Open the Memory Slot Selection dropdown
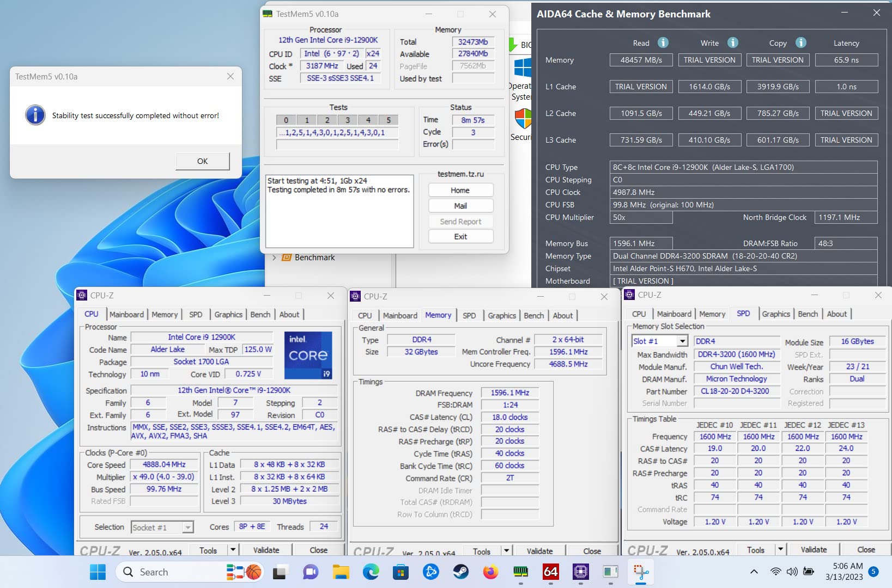The height and width of the screenshot is (588, 892). 682,341
